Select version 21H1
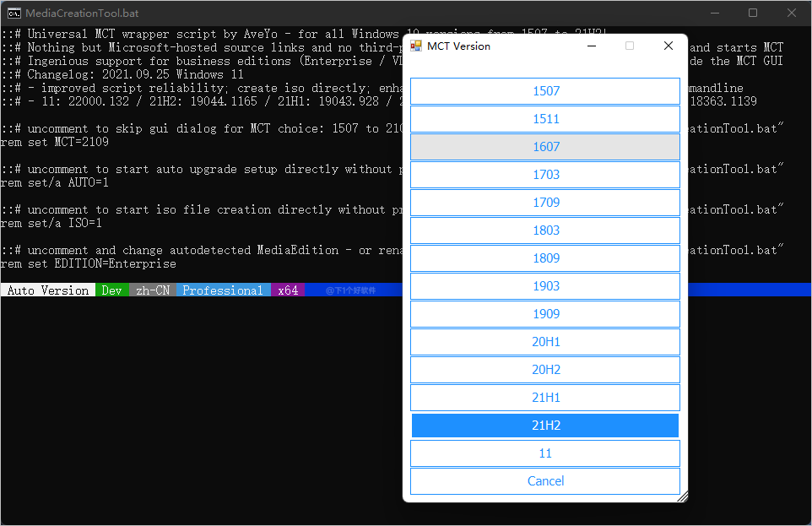 544,398
